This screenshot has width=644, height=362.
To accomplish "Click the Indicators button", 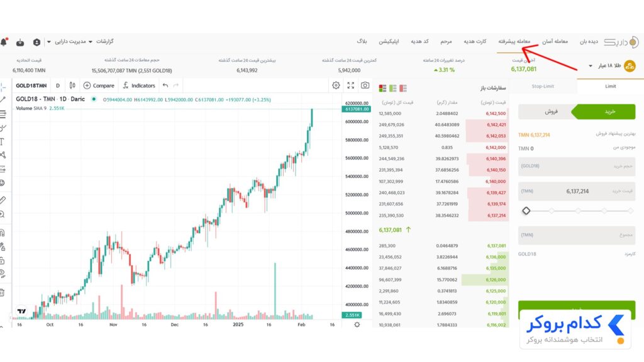I will (x=138, y=85).
